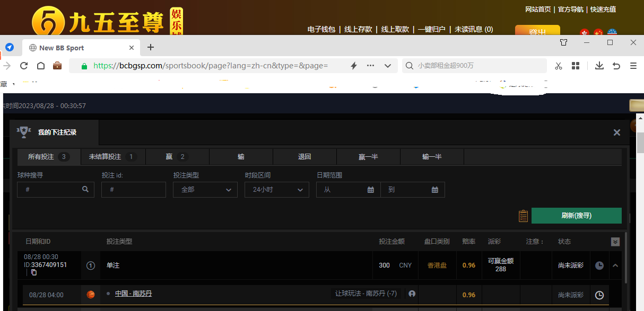This screenshot has width=644, height=311.
Task: Open the browser apps grid icon
Action: pos(576,66)
